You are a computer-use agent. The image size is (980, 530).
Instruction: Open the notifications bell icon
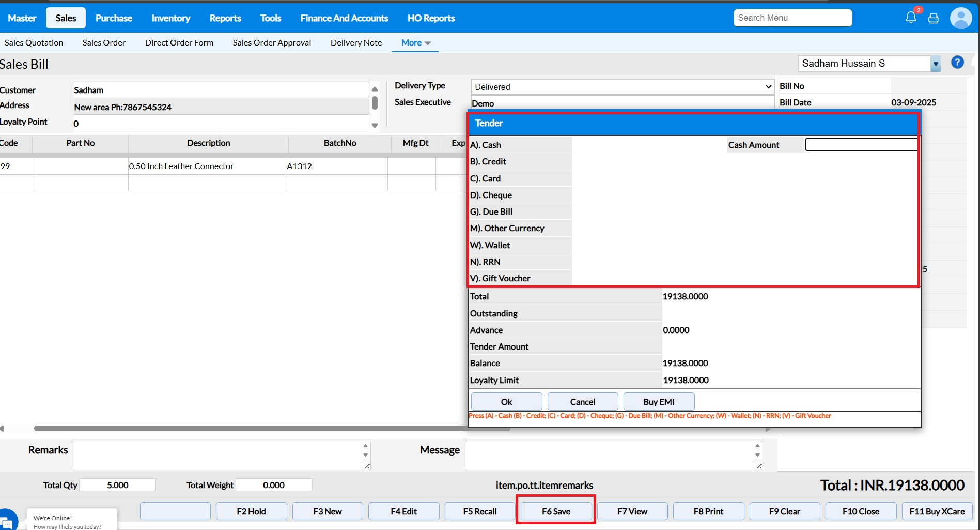tap(911, 18)
